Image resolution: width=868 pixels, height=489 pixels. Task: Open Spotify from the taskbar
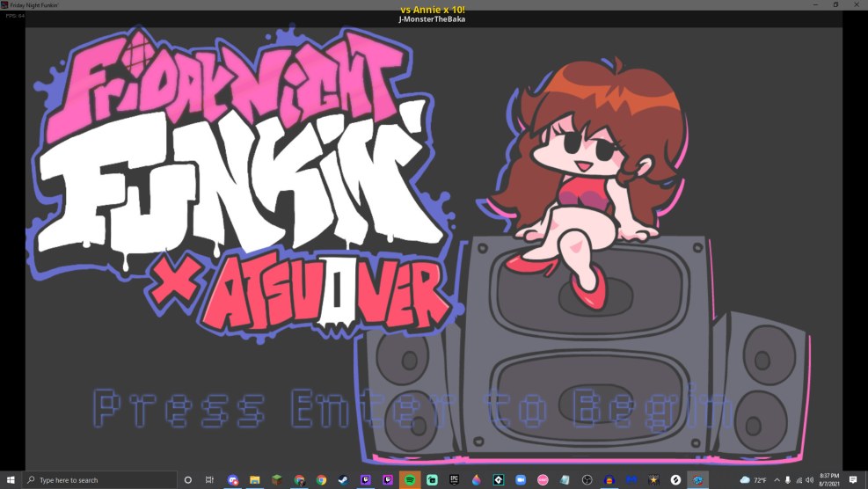coord(410,480)
